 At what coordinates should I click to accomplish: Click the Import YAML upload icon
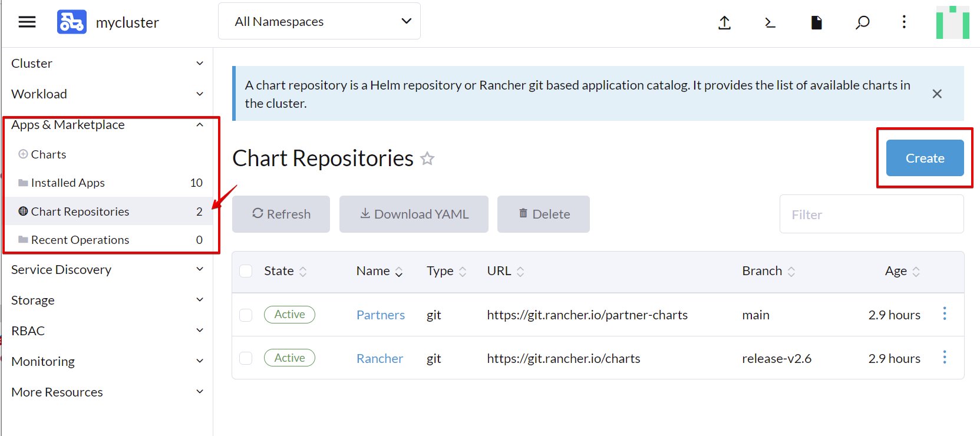point(725,22)
